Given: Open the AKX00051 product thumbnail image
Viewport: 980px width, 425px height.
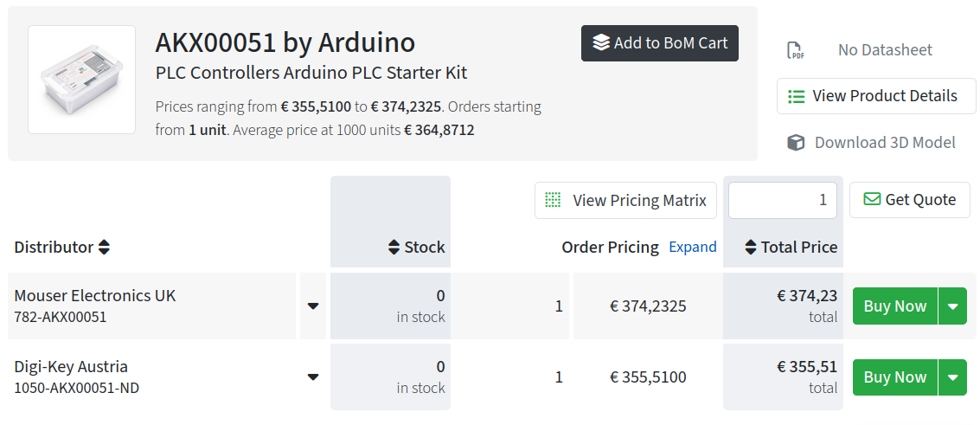Looking at the screenshot, I should pos(82,80).
